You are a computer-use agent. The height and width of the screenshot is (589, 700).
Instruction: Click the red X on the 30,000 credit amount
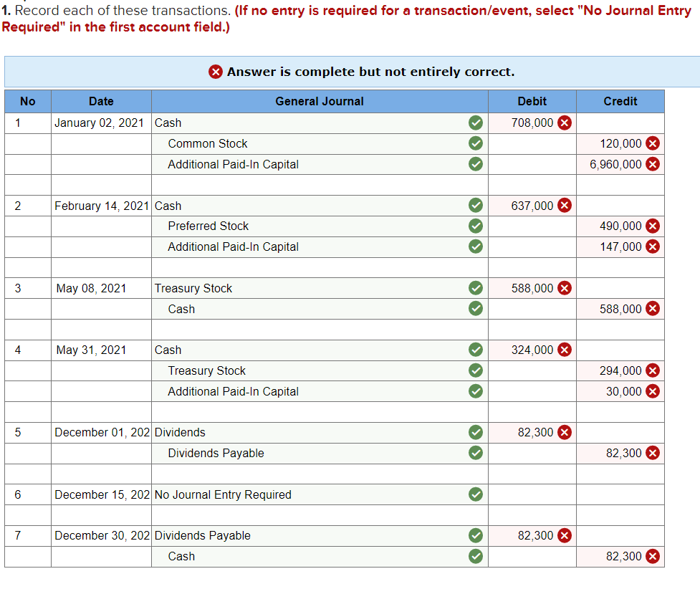(652, 391)
